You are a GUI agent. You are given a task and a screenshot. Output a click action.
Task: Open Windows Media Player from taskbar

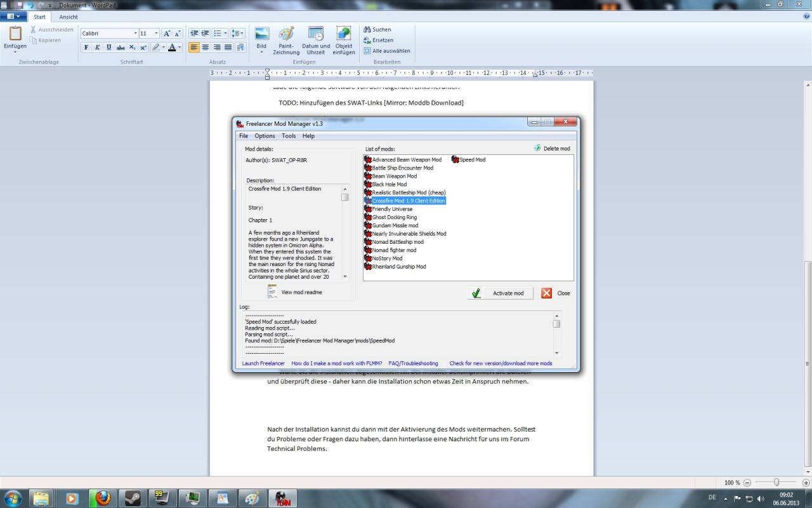click(71, 498)
